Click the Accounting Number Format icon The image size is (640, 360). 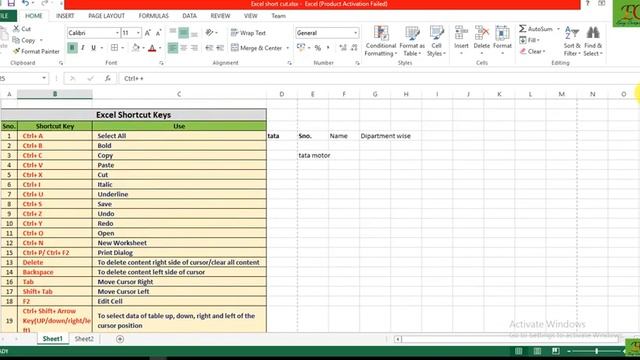click(x=301, y=48)
